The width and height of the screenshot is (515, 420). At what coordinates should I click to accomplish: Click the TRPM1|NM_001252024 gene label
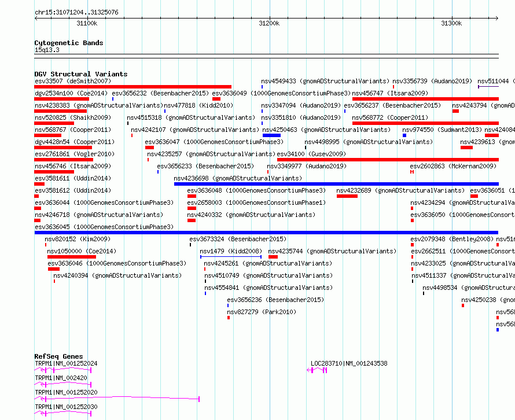pyautogui.click(x=66, y=363)
